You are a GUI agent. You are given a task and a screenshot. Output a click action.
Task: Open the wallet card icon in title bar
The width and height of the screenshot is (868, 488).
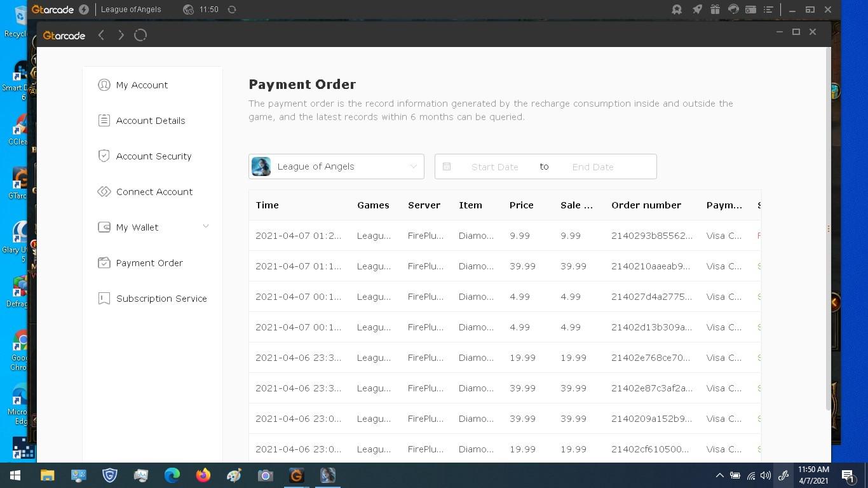point(750,10)
